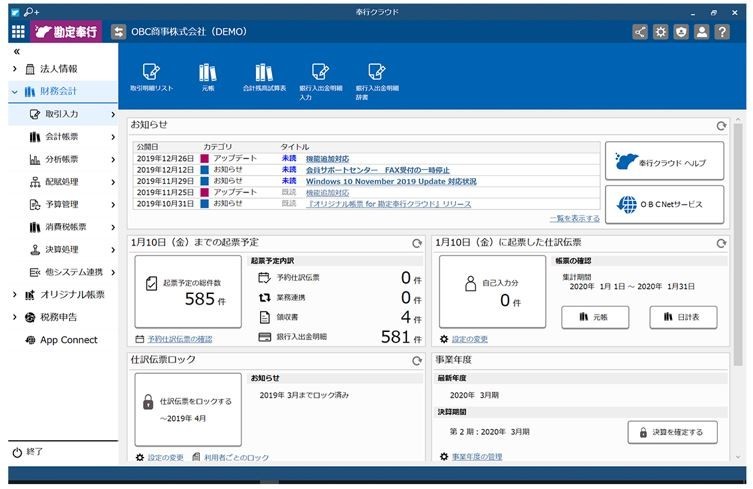Open OBCNetサービス button
Screen dimensions: 753x489
pos(664,205)
